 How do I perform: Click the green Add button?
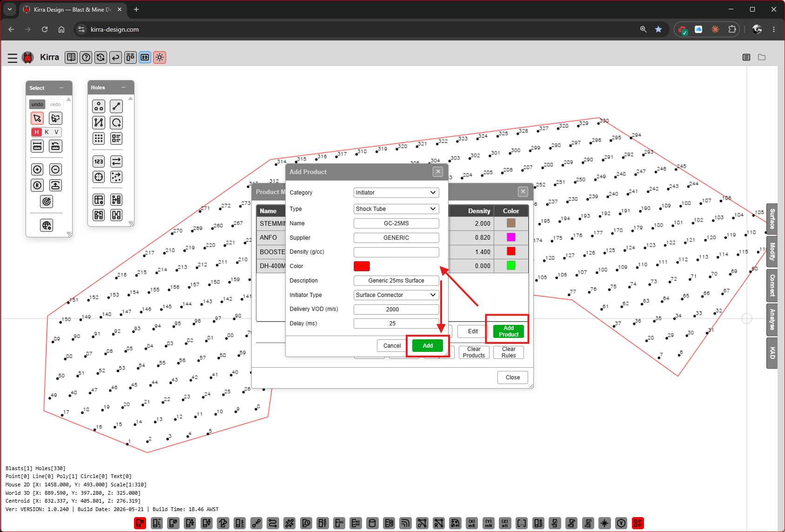(428, 346)
